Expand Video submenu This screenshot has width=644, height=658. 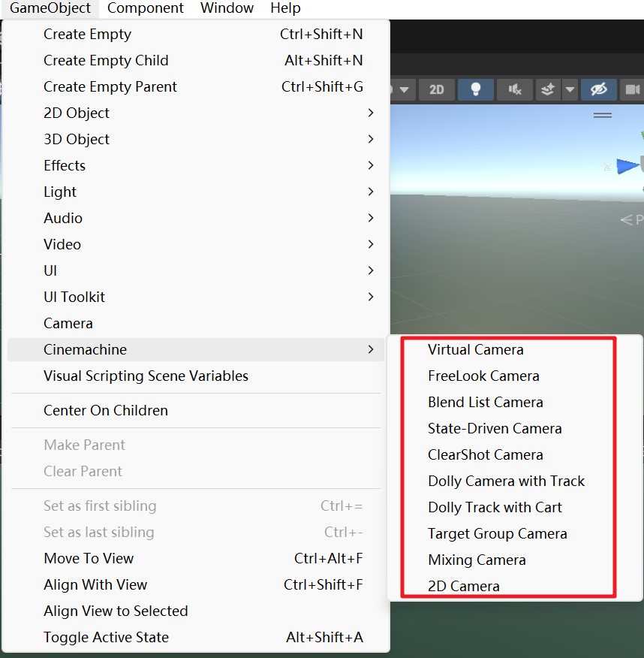coord(196,244)
